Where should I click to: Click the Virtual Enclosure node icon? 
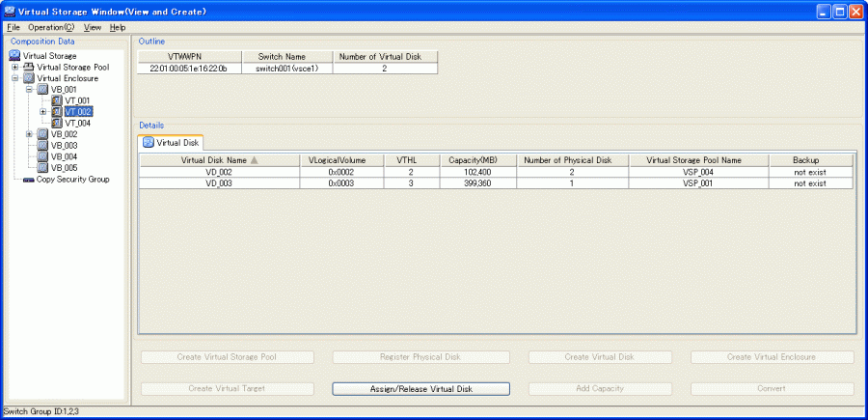28,78
